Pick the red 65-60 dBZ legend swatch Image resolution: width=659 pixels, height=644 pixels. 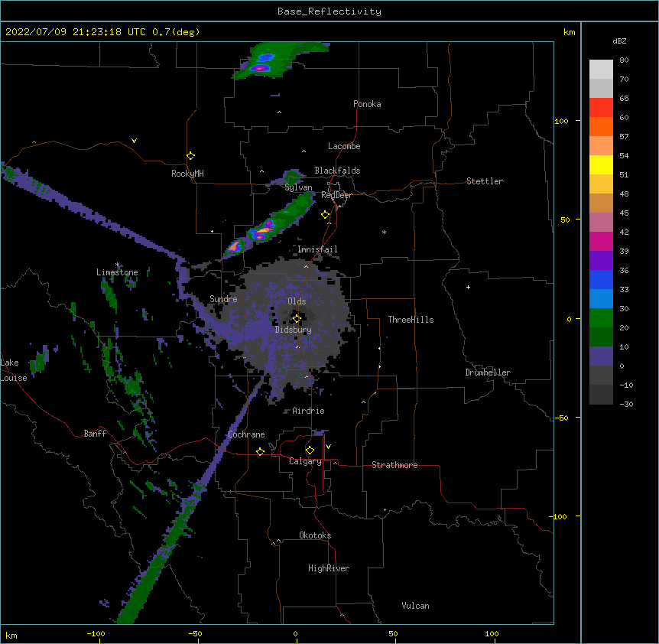601,108
